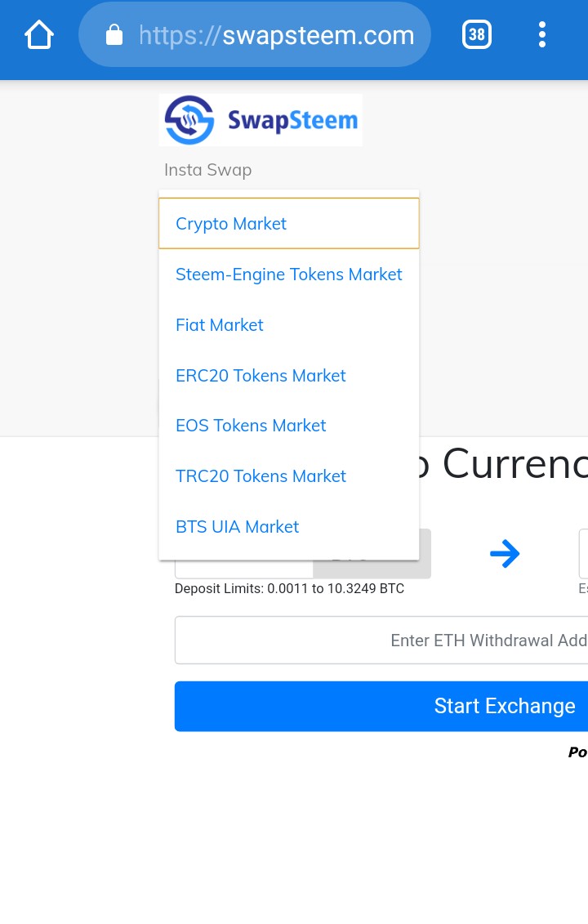This screenshot has width=588, height=924.
Task: Choose Steem-Engine Tokens Market option
Action: pos(289,274)
